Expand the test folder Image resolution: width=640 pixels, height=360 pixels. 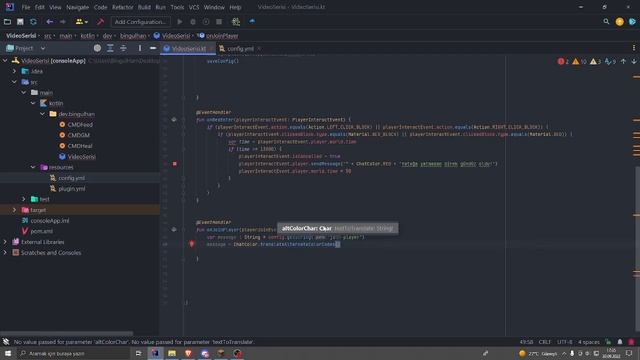[24, 199]
